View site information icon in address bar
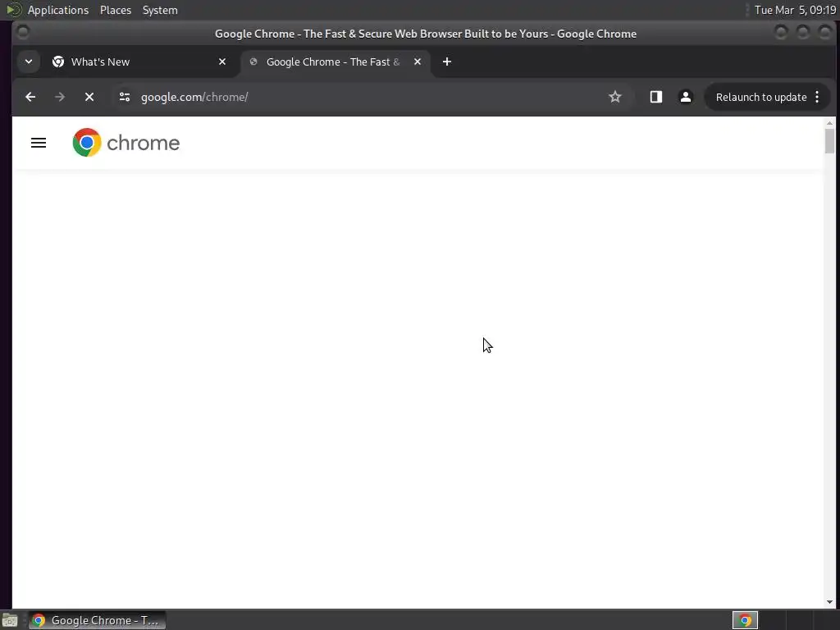 tap(125, 97)
